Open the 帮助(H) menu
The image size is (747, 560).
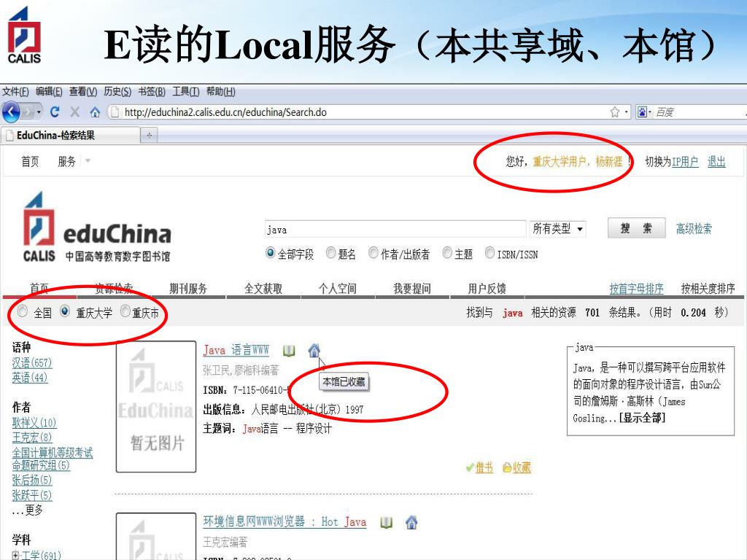220,91
